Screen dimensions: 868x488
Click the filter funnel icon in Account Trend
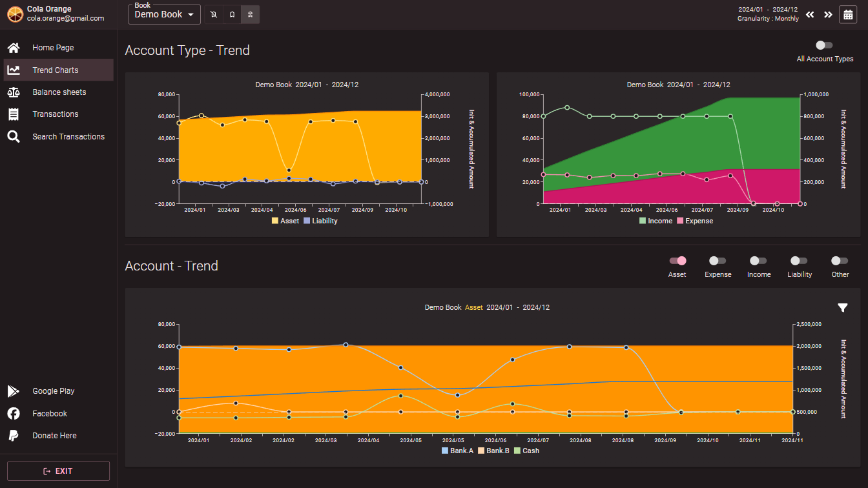(842, 308)
